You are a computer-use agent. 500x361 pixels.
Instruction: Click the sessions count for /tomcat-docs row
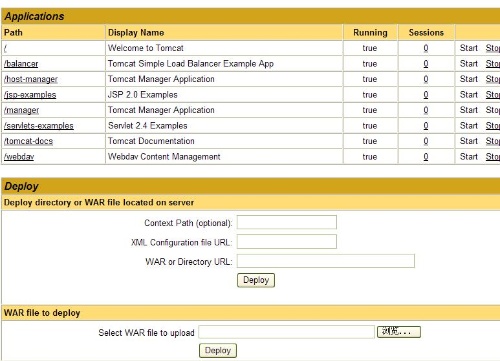coord(426,141)
